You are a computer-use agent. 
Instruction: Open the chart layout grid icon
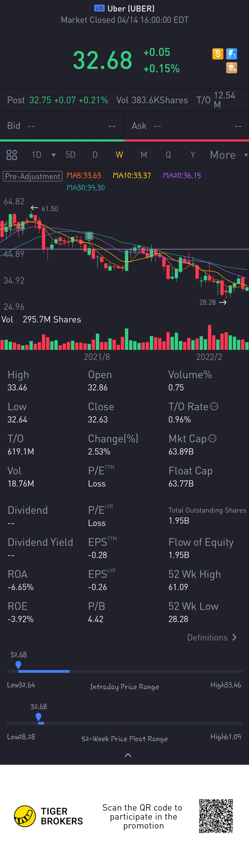12,155
